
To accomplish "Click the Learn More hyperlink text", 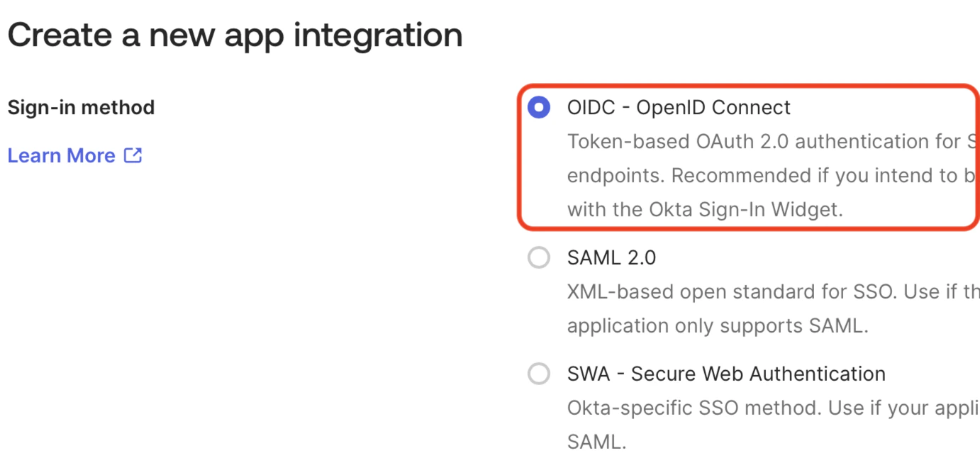I will click(x=61, y=155).
